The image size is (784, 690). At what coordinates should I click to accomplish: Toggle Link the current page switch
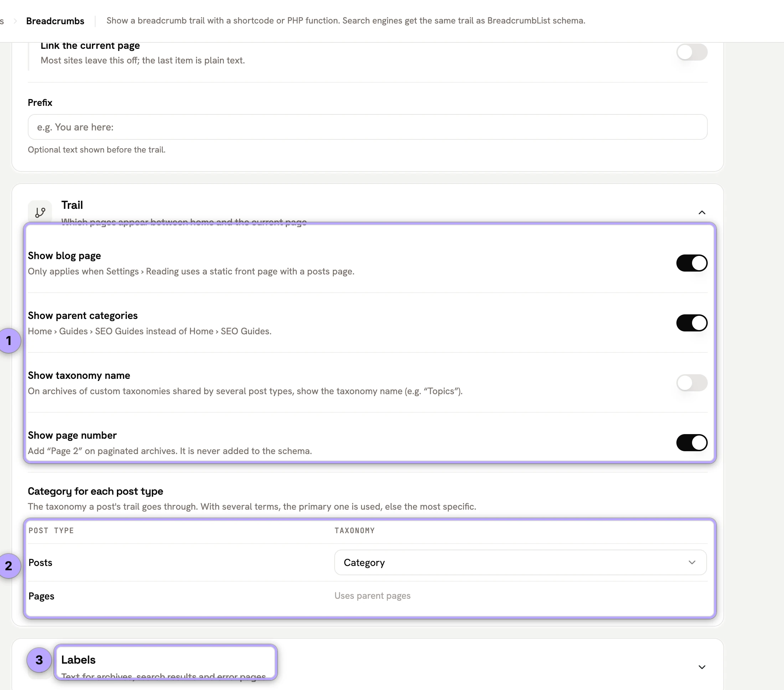tap(692, 52)
